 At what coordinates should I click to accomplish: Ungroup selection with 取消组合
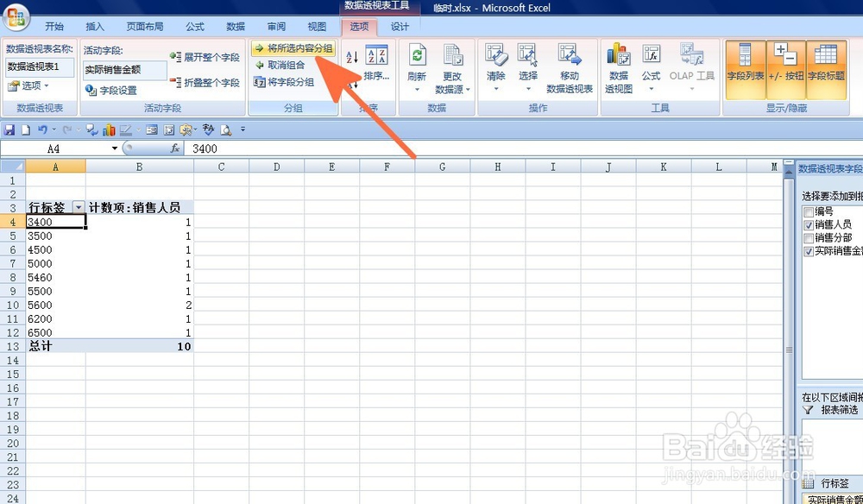point(280,65)
